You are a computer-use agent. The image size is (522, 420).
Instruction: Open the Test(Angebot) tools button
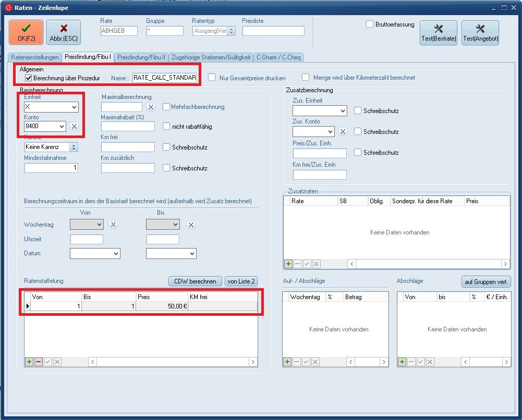(480, 33)
